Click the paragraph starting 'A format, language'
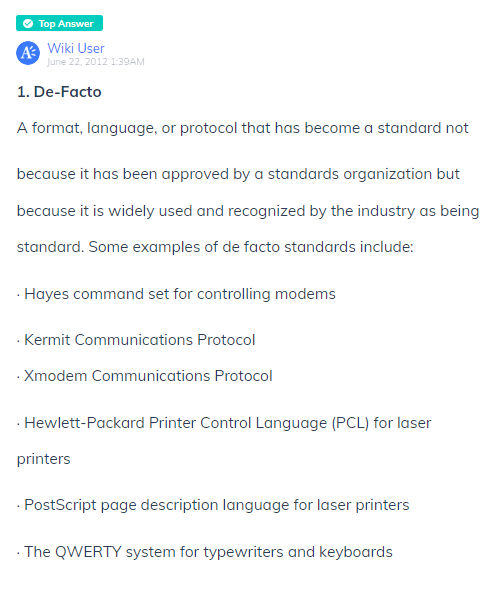This screenshot has width=495, height=589. 248,187
